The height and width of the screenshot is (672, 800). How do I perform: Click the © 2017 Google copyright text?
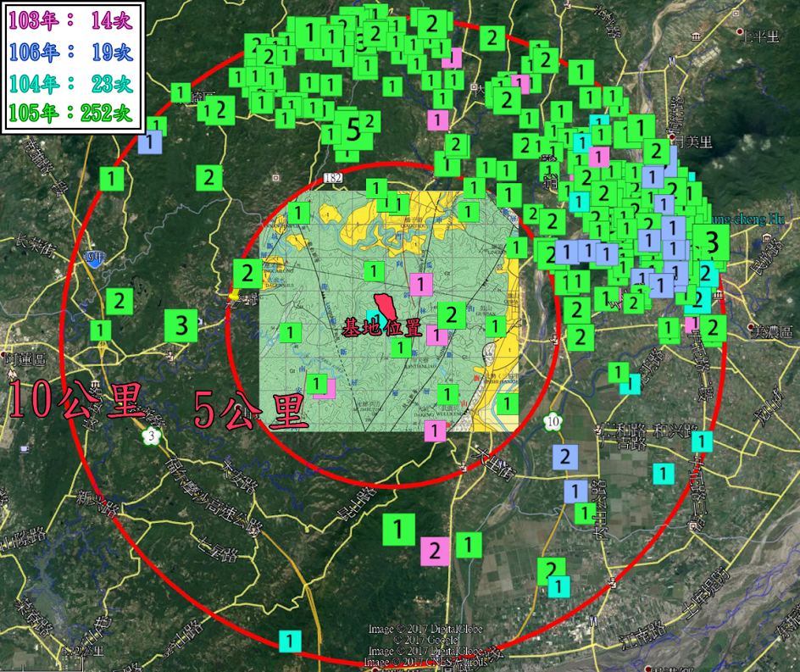tap(425, 639)
